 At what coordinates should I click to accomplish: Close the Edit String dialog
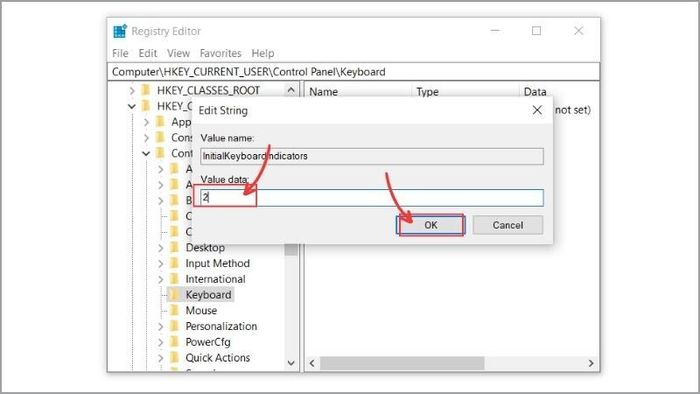click(537, 110)
